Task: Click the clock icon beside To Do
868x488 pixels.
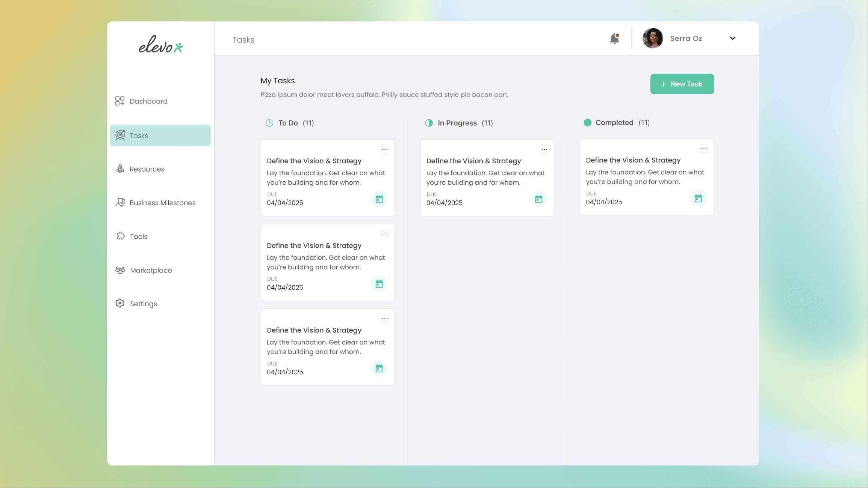Action: pyautogui.click(x=269, y=123)
